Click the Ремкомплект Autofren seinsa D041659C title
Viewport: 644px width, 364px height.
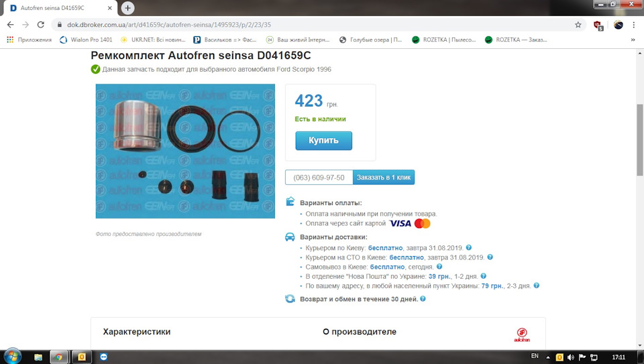tap(201, 55)
